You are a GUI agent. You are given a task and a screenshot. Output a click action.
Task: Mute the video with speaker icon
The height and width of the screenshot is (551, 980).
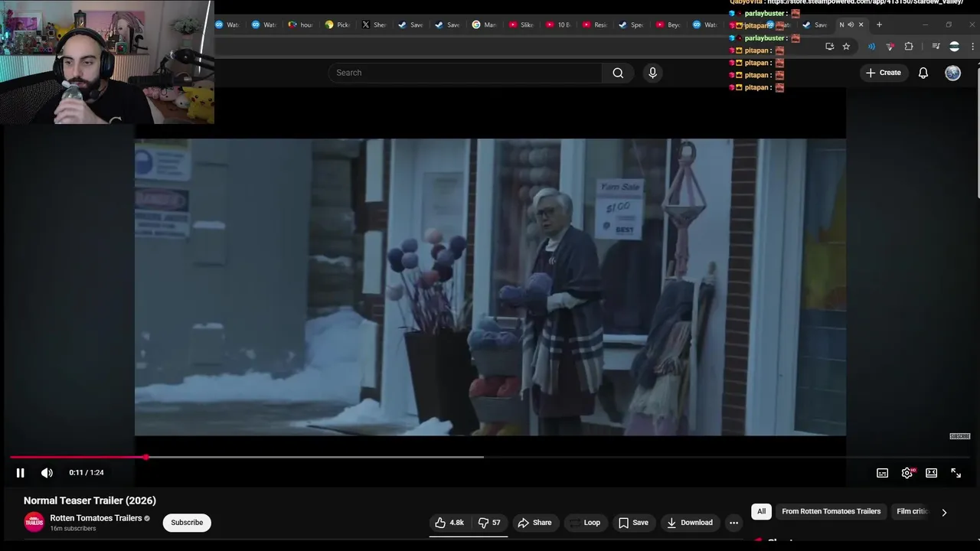(x=47, y=473)
